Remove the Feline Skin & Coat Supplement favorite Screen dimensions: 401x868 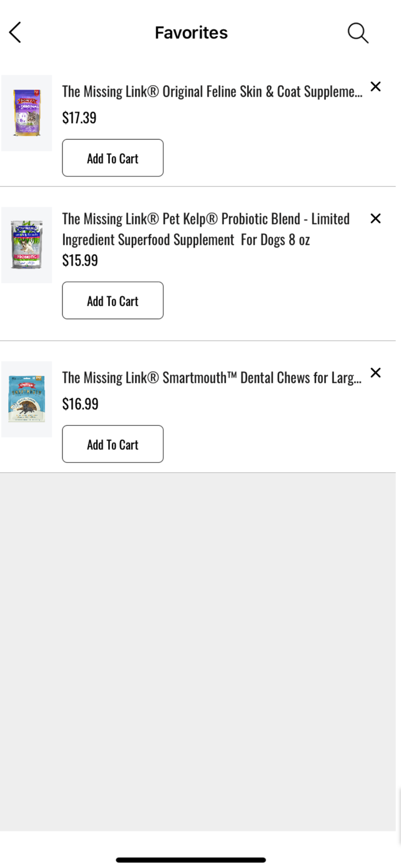click(376, 87)
